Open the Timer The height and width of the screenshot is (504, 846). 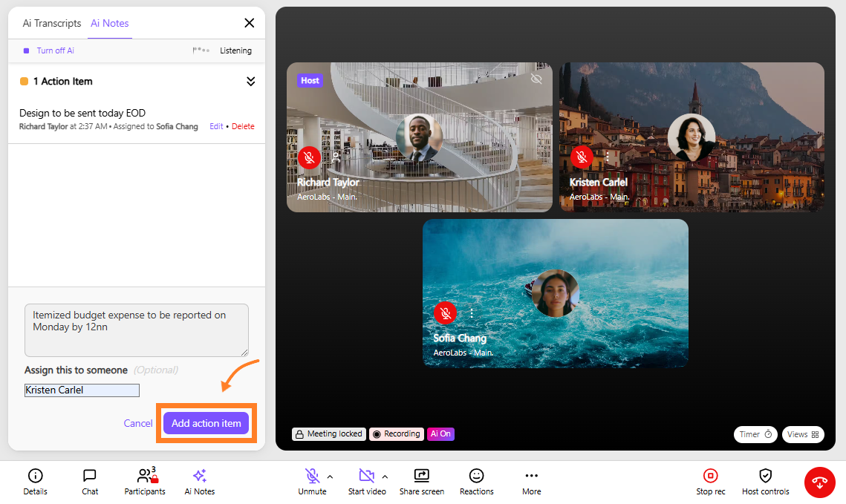point(755,434)
